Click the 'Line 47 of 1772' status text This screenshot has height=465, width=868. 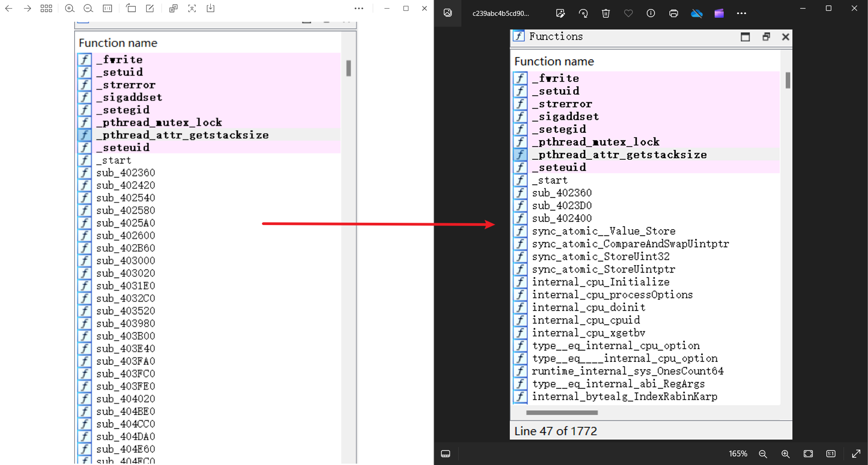[x=555, y=431]
